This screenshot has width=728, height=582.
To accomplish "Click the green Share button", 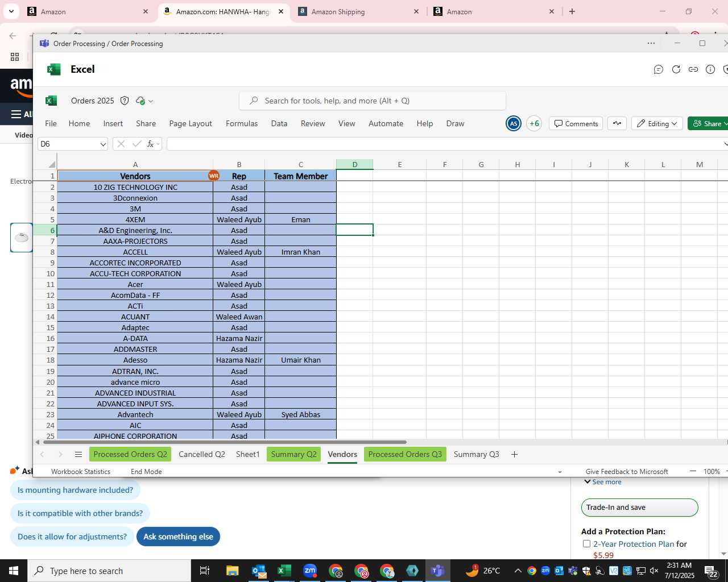I will 708,123.
